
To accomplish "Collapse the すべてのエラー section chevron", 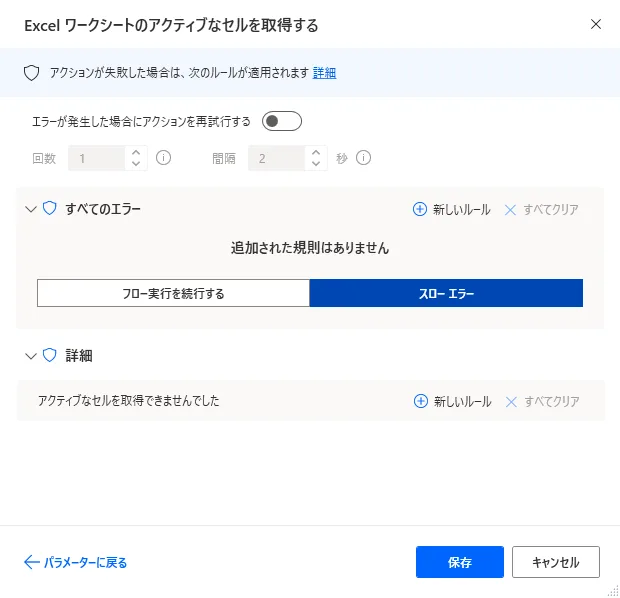I will 30,210.
